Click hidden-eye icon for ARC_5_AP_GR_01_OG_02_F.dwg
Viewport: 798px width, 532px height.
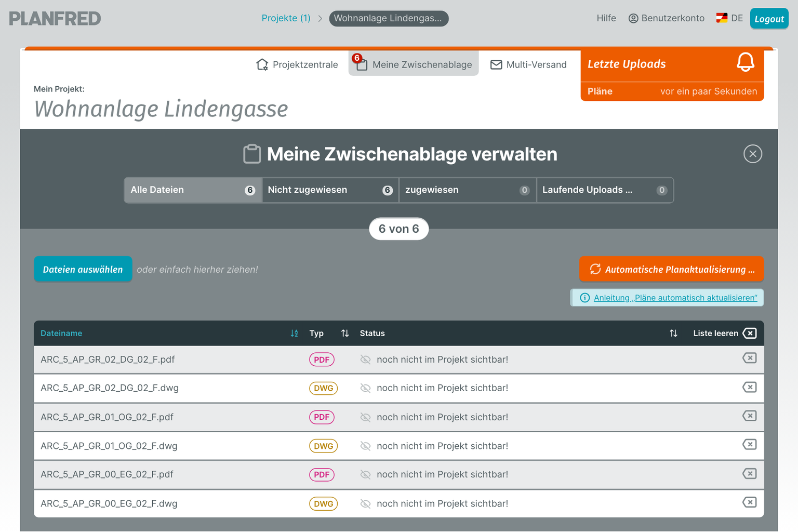[365, 446]
